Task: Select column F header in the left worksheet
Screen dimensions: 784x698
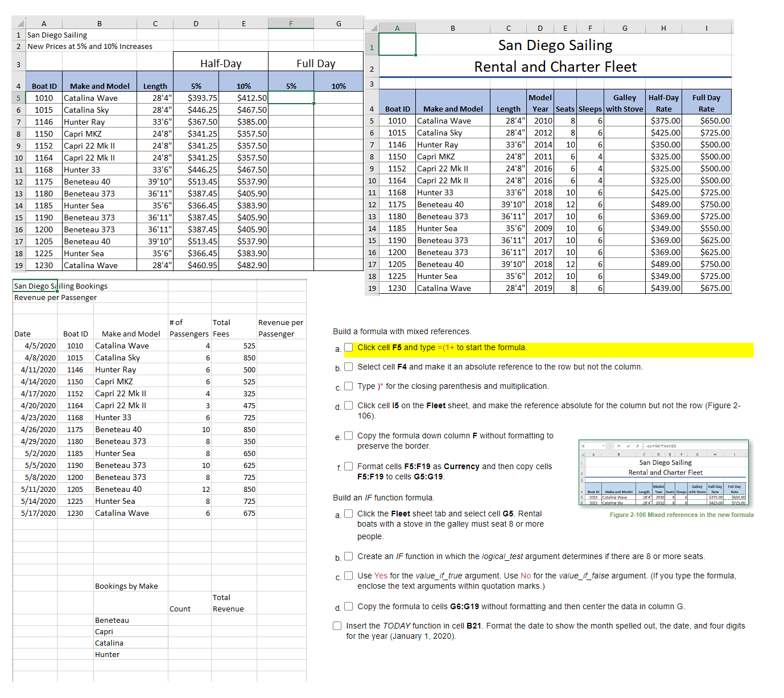Action: [291, 23]
